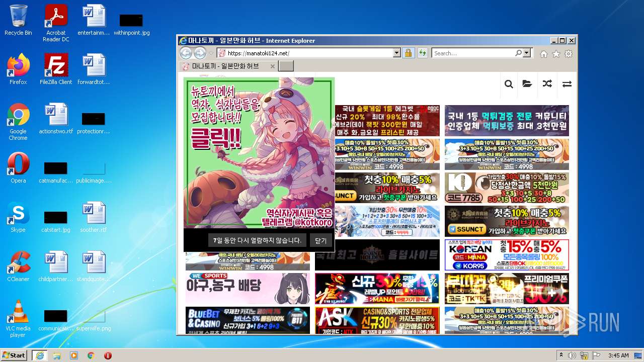The image size is (644, 362).
Task: Click the ASK CASINO&SPORTS banner
Action: [377, 320]
